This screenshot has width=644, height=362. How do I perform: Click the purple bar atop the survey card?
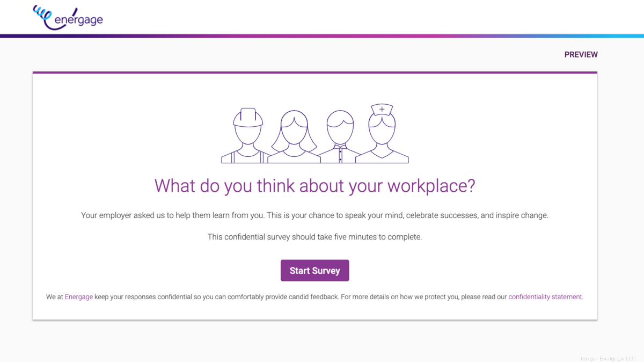tap(314, 72)
